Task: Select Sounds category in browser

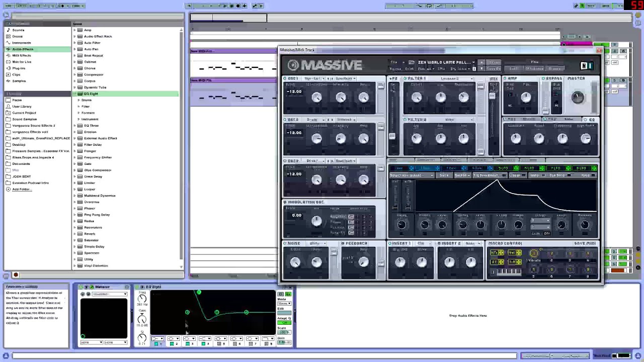Action: [x=18, y=30]
